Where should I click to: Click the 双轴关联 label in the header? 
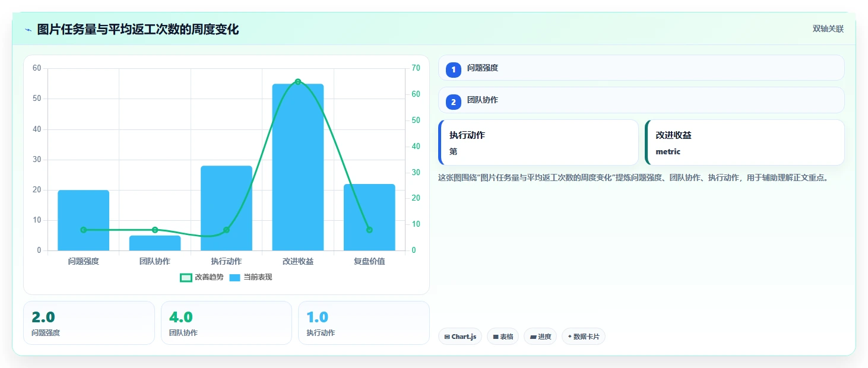[x=828, y=29]
